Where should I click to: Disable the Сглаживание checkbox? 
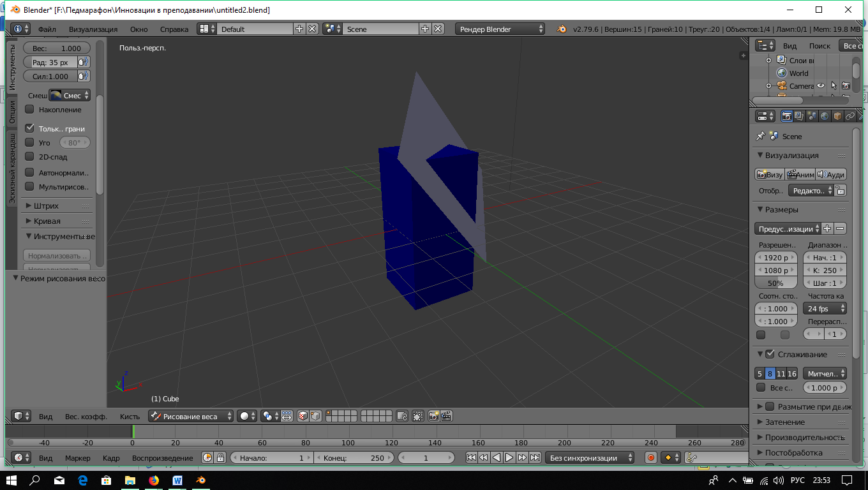pyautogui.click(x=770, y=354)
